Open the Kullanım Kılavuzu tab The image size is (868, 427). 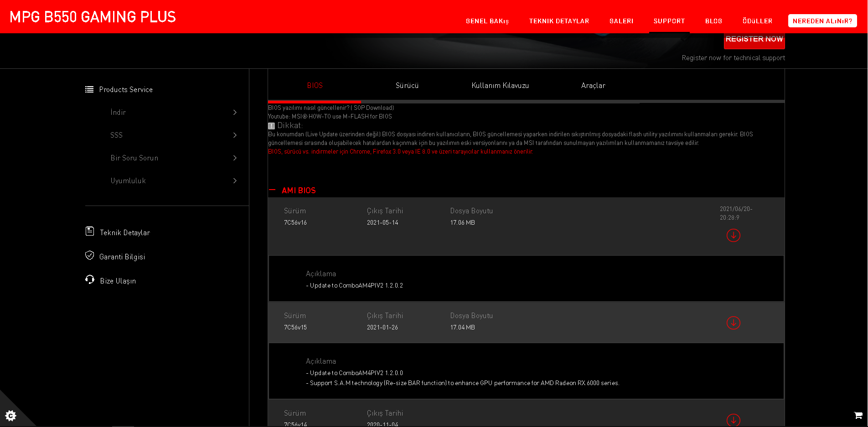pos(500,86)
